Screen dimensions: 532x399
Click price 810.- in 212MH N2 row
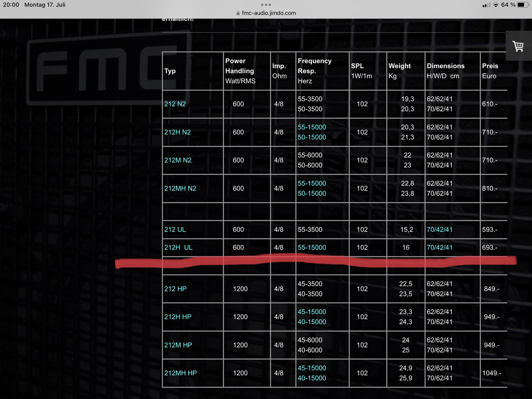(490, 188)
